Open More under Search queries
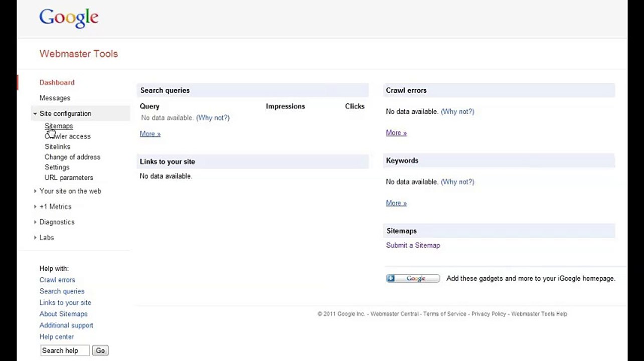 [150, 134]
